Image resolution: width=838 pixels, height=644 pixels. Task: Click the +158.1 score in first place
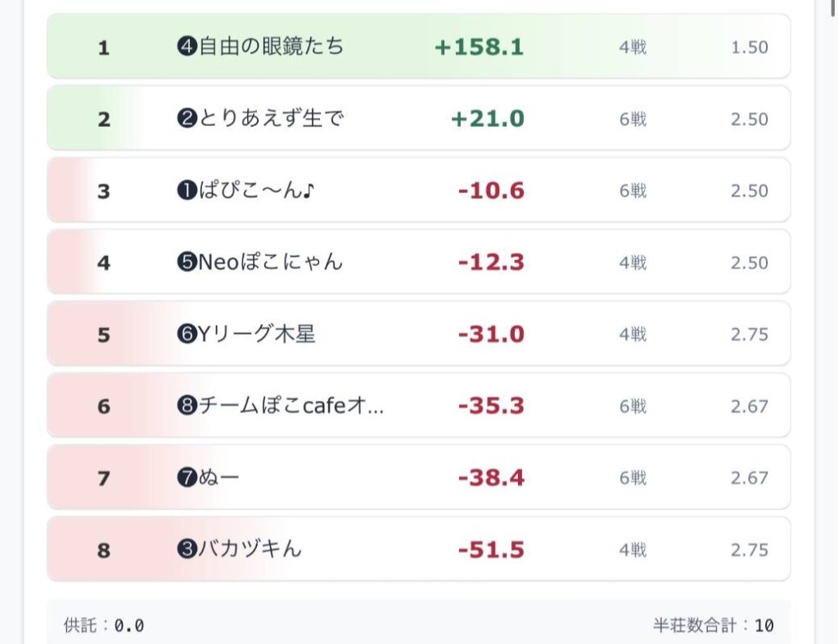479,47
